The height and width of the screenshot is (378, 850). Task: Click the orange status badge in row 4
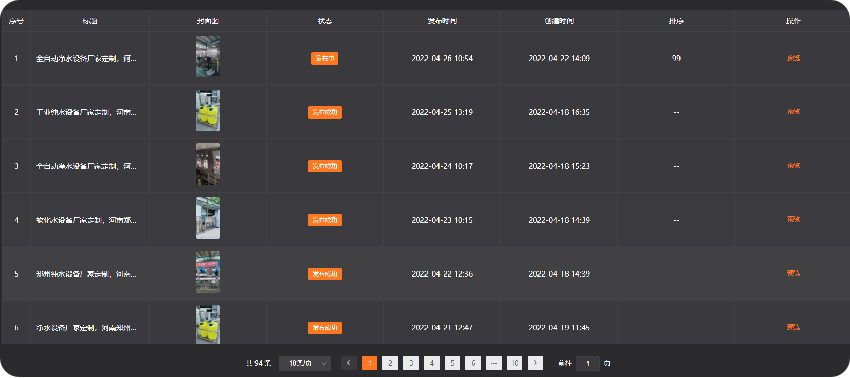[x=325, y=220]
